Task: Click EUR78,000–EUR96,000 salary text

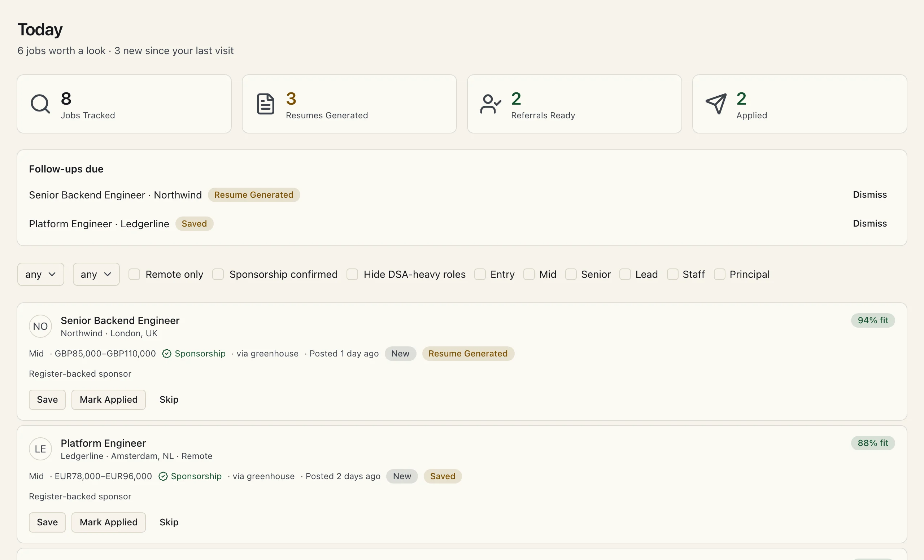Action: (x=103, y=476)
